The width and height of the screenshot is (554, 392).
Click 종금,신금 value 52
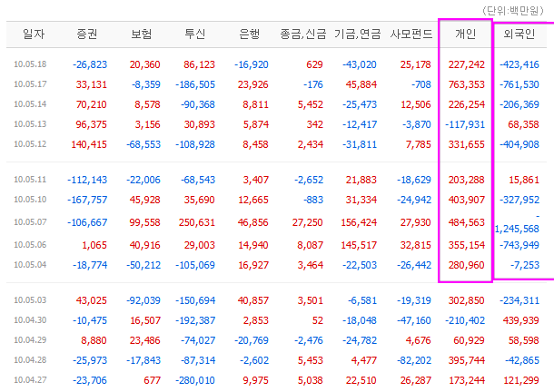[317, 320]
